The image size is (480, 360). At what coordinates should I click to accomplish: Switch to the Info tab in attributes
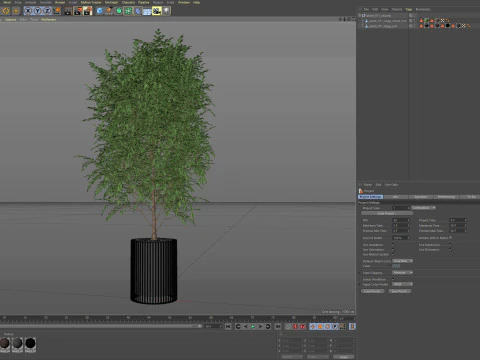[396, 197]
